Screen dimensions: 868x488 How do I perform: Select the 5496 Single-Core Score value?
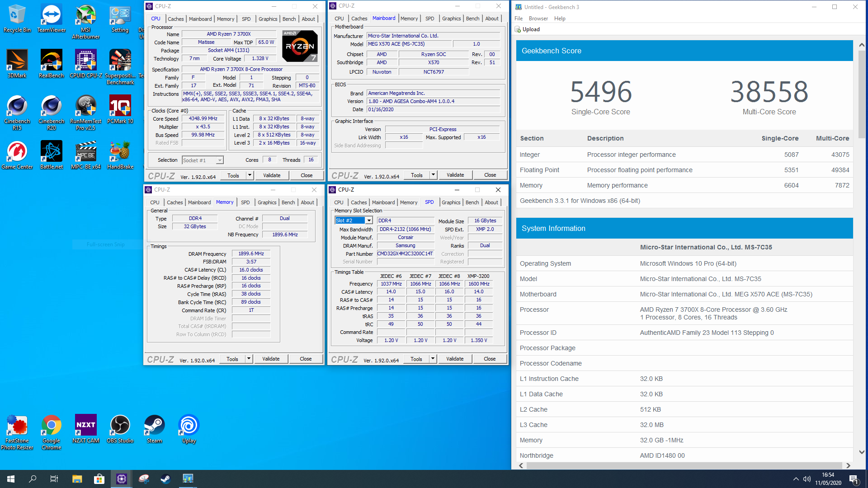click(600, 92)
